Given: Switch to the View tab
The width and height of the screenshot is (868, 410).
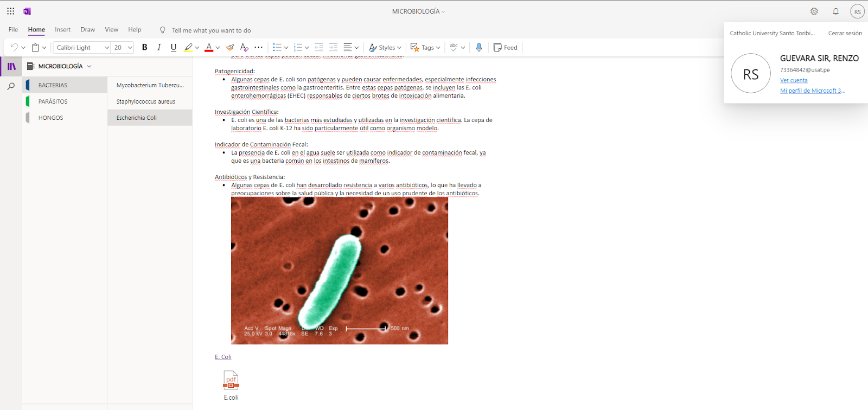Looking at the screenshot, I should (111, 30).
